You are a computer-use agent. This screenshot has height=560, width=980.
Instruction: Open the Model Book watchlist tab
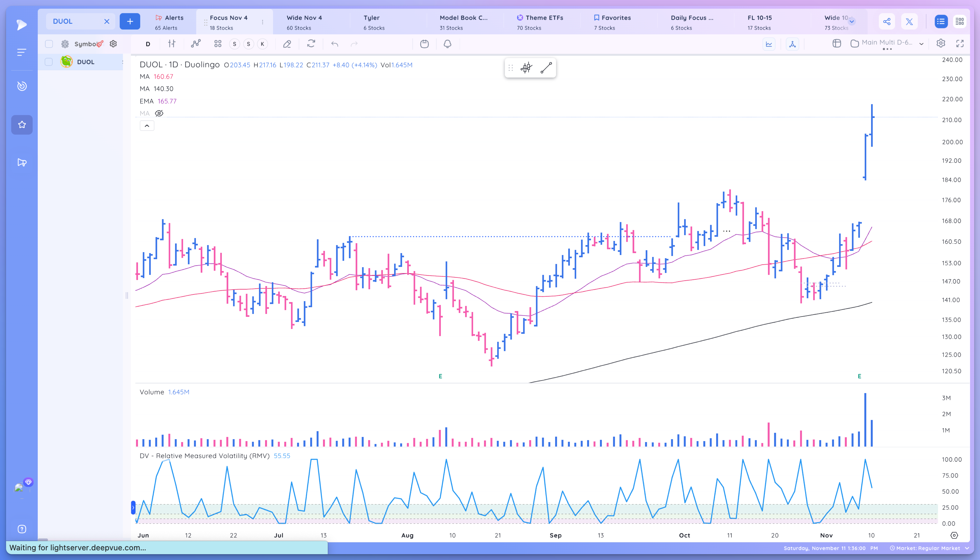point(463,22)
